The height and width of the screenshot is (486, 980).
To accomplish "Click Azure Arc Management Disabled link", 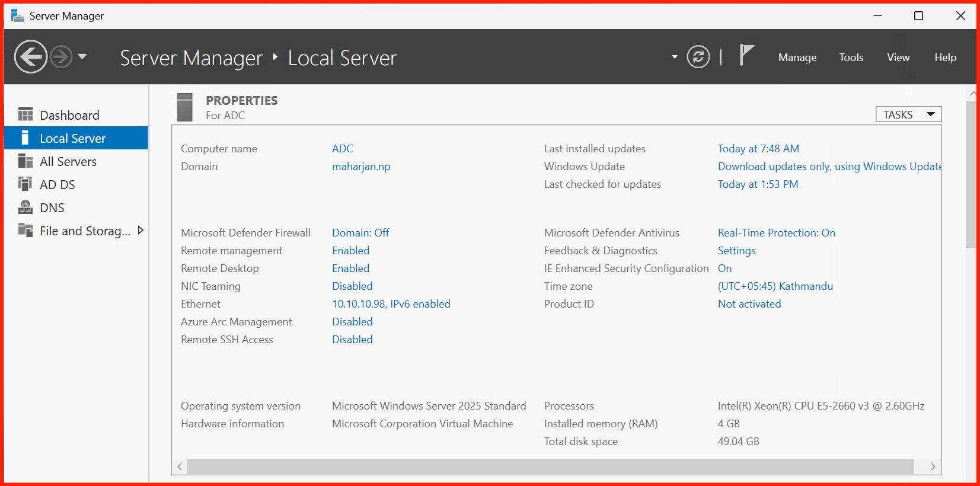I will (x=352, y=322).
